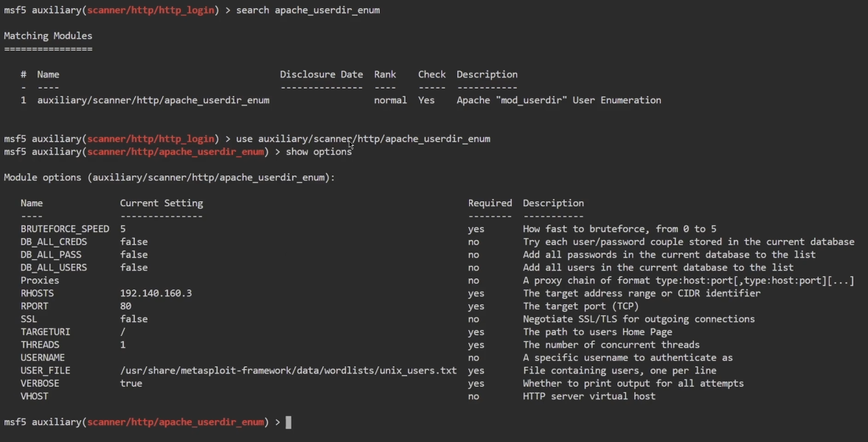Viewport: 868px width, 442px height.
Task: Click the SSL option false value
Action: coord(133,319)
